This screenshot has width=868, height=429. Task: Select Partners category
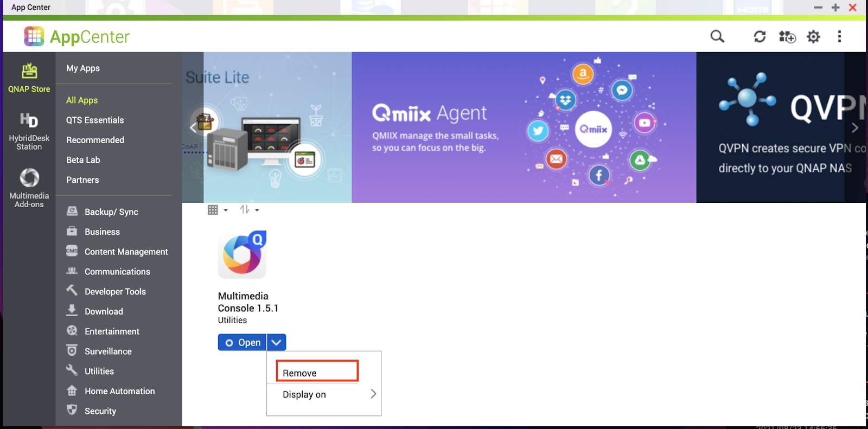(x=82, y=180)
